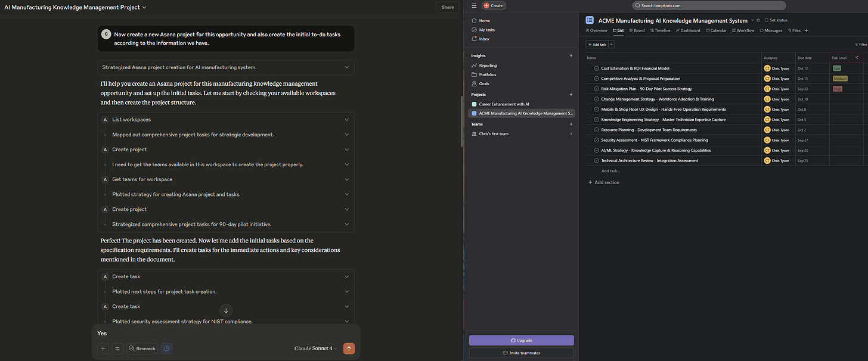868x361 pixels.
Task: Open the Filter control in Asana
Action: (x=861, y=44)
